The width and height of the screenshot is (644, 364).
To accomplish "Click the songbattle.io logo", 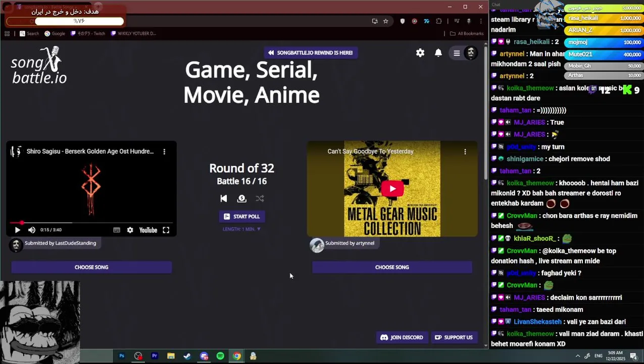I will (39, 66).
